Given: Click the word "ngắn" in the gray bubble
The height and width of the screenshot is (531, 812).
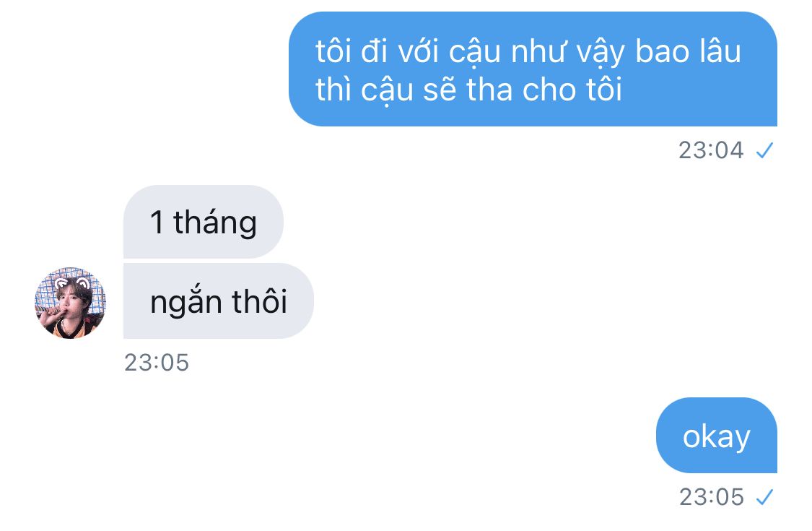Looking at the screenshot, I should 185,303.
